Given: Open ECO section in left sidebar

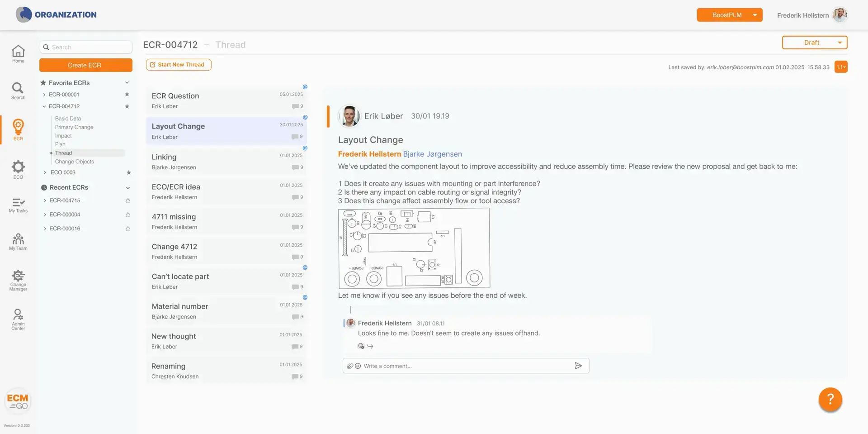Looking at the screenshot, I should (x=18, y=170).
